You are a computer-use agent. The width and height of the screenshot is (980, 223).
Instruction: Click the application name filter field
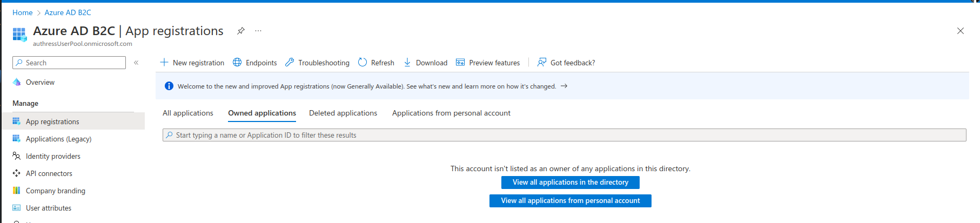coord(564,135)
